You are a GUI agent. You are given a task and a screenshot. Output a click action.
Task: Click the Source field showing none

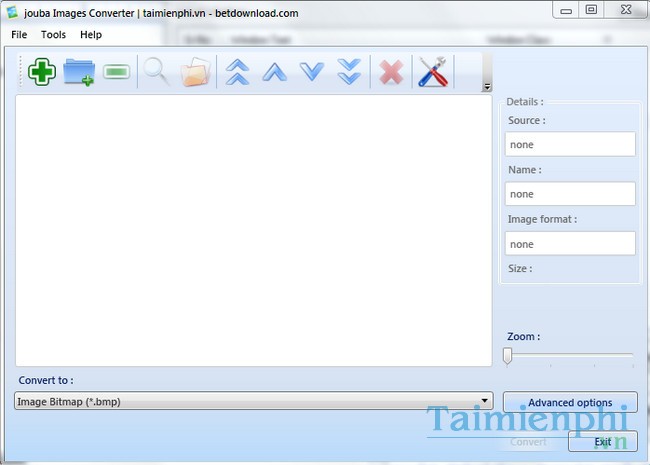(x=570, y=144)
